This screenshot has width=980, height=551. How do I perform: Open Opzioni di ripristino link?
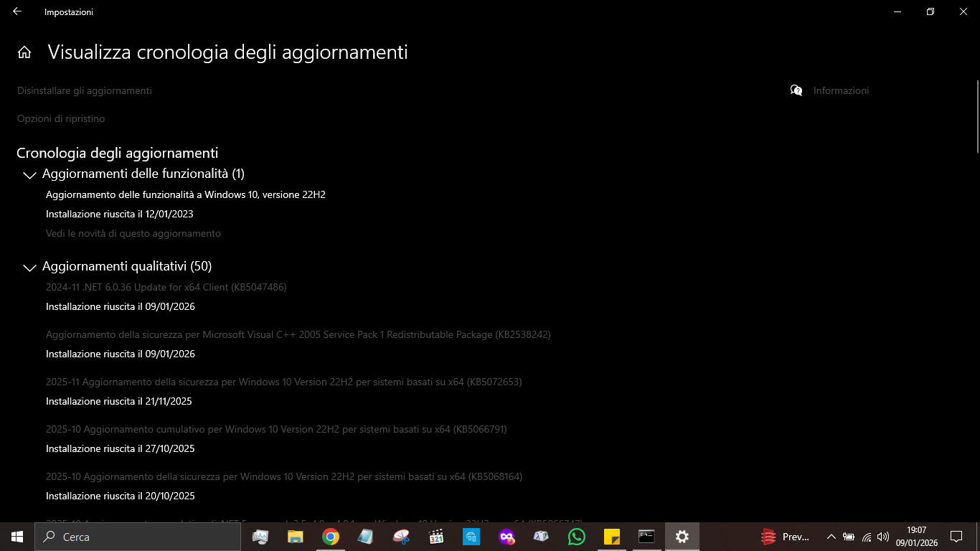tap(61, 118)
